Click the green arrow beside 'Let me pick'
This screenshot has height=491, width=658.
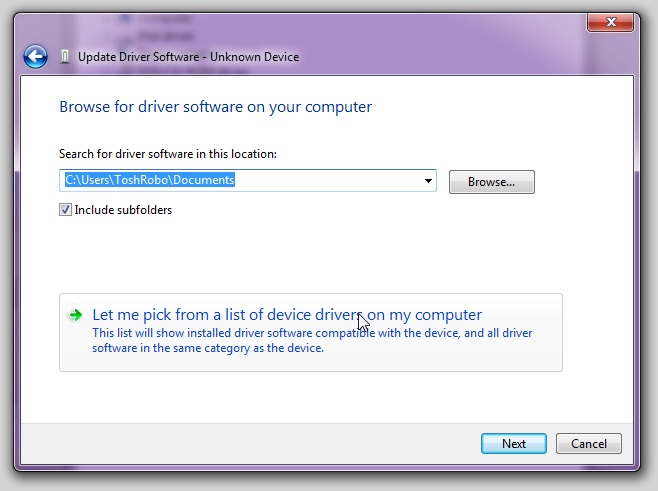click(75, 315)
